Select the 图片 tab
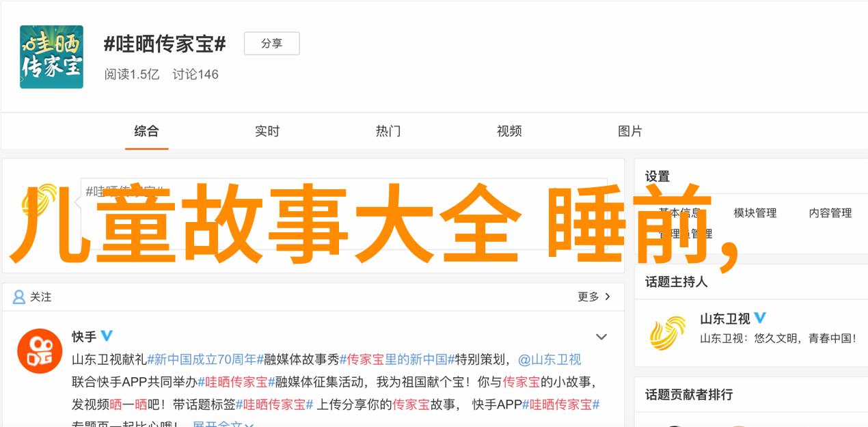This screenshot has width=868, height=427. click(630, 131)
